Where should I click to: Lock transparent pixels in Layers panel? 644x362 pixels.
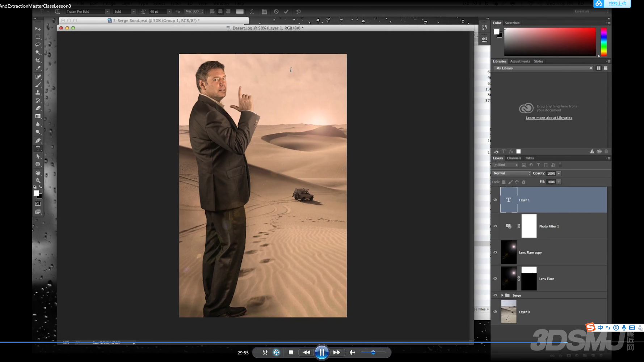(x=504, y=182)
